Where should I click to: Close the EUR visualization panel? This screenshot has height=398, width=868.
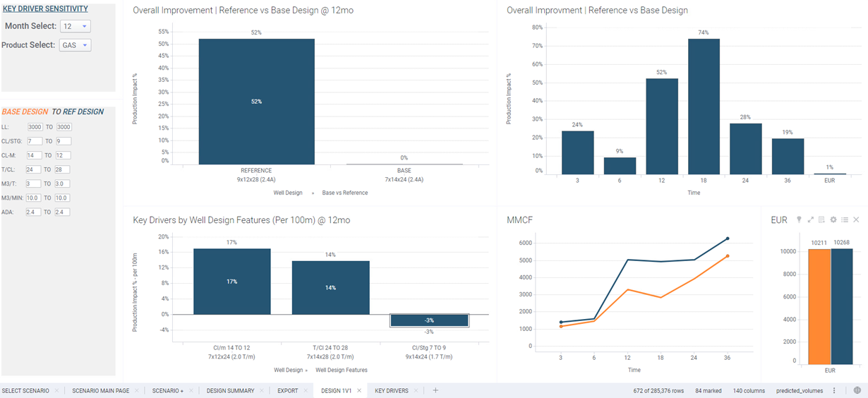(856, 220)
